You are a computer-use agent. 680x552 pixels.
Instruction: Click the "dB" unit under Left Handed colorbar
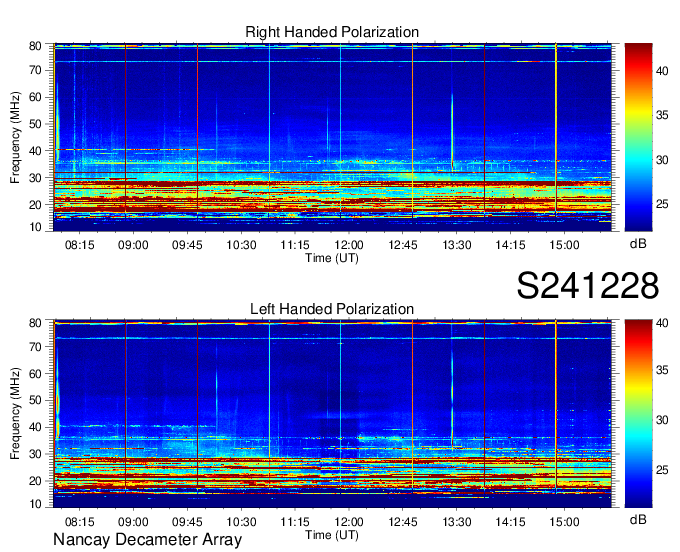(638, 519)
